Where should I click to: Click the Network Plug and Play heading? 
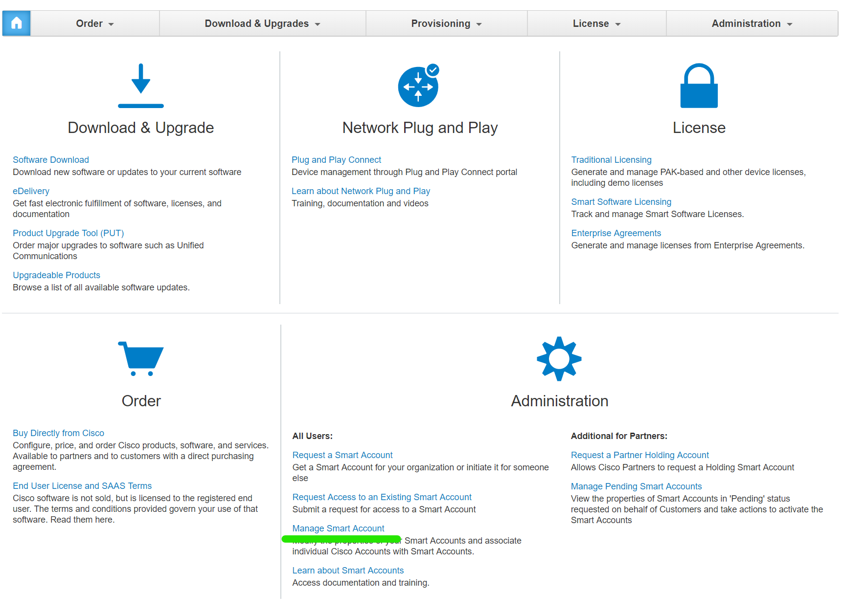[420, 128]
